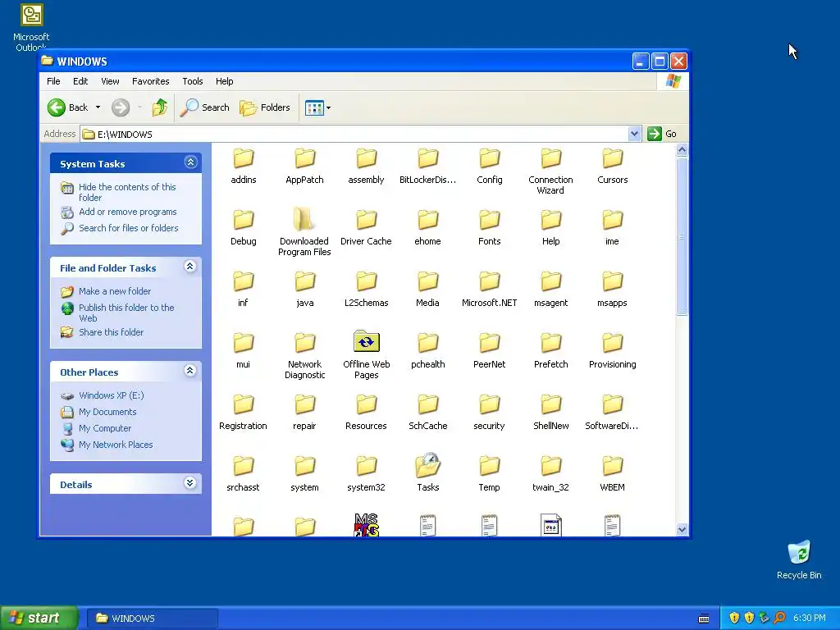
Task: Click the vertical scrollbar down arrow
Action: click(682, 529)
